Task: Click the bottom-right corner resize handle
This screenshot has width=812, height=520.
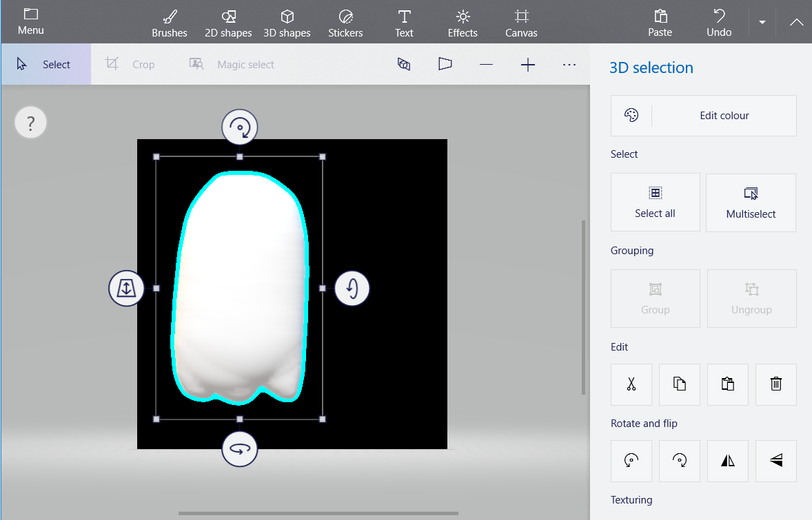Action: tap(323, 419)
